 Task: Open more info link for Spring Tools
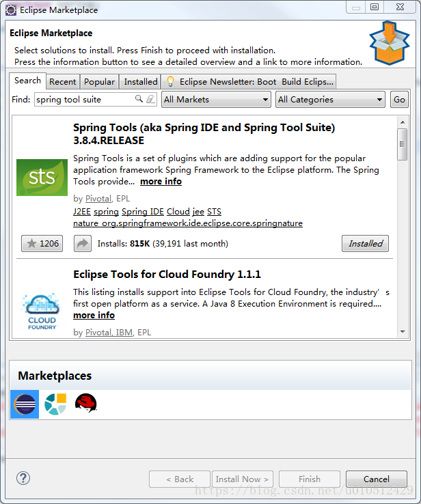click(x=161, y=181)
